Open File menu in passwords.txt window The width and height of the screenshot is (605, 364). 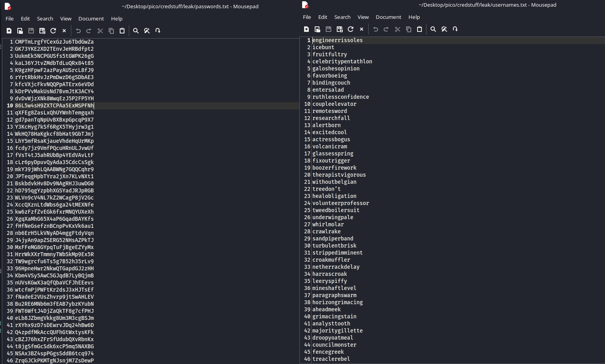pyautogui.click(x=10, y=18)
